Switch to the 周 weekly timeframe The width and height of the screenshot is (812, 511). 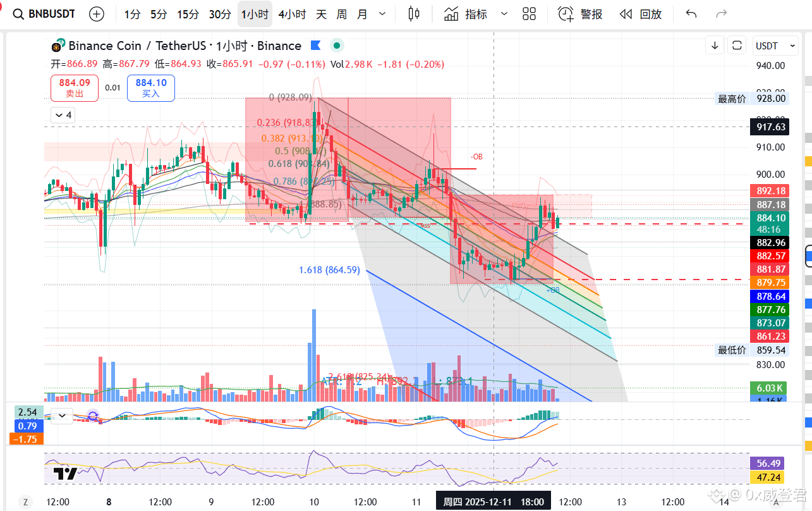pos(342,14)
